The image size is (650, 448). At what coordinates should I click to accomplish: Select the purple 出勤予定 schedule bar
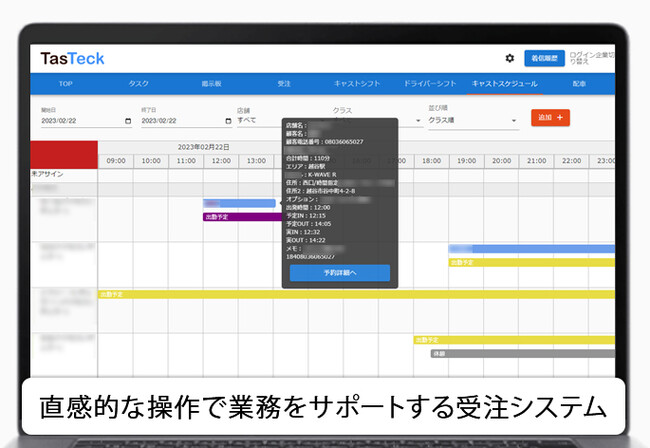[238, 216]
